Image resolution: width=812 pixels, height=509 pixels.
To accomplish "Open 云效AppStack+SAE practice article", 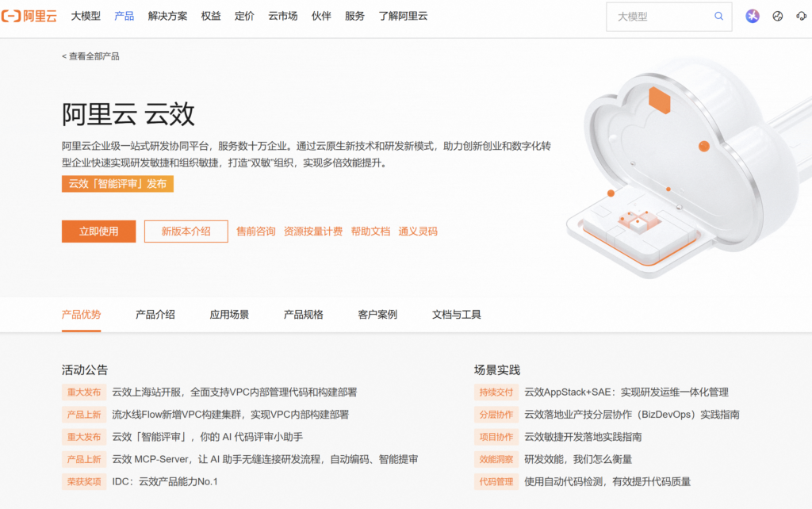I will point(626,392).
